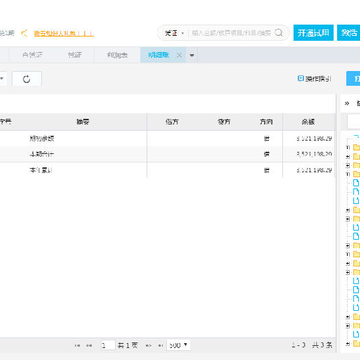Viewport: 360px width, 360px height.
Task: Click the balance value in 期初余额 row
Action: click(314, 138)
